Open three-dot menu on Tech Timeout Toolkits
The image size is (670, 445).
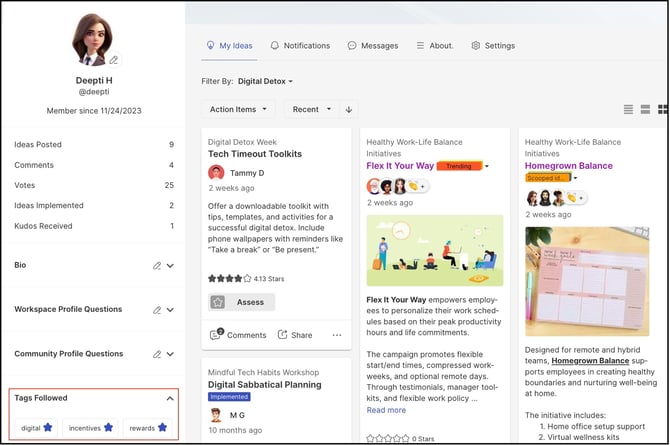point(337,335)
